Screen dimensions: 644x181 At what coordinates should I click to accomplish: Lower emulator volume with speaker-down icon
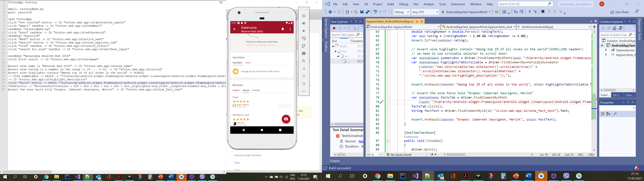(x=304, y=31)
